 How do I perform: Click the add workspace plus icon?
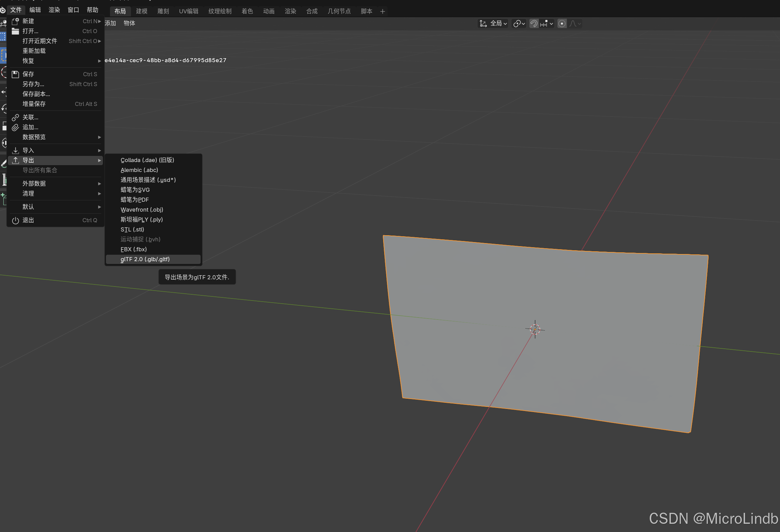coord(382,11)
